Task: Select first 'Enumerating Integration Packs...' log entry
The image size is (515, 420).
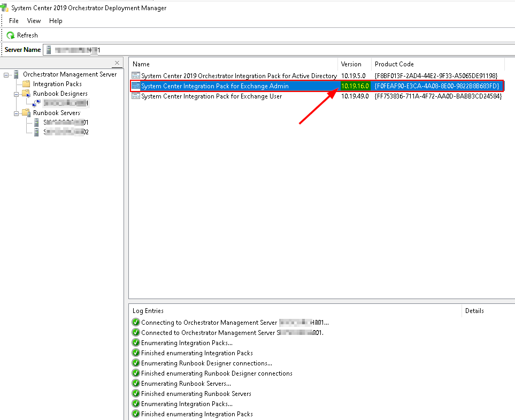Action: tap(187, 343)
